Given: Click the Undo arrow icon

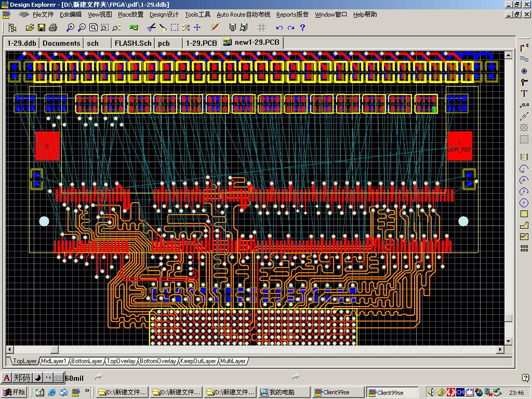Looking at the screenshot, I should tap(279, 28).
